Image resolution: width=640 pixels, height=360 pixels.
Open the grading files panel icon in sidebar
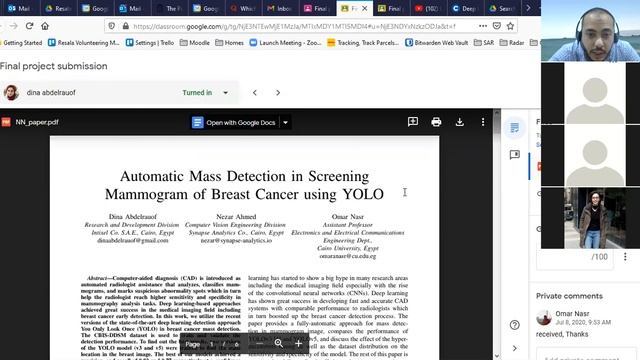coord(514,128)
